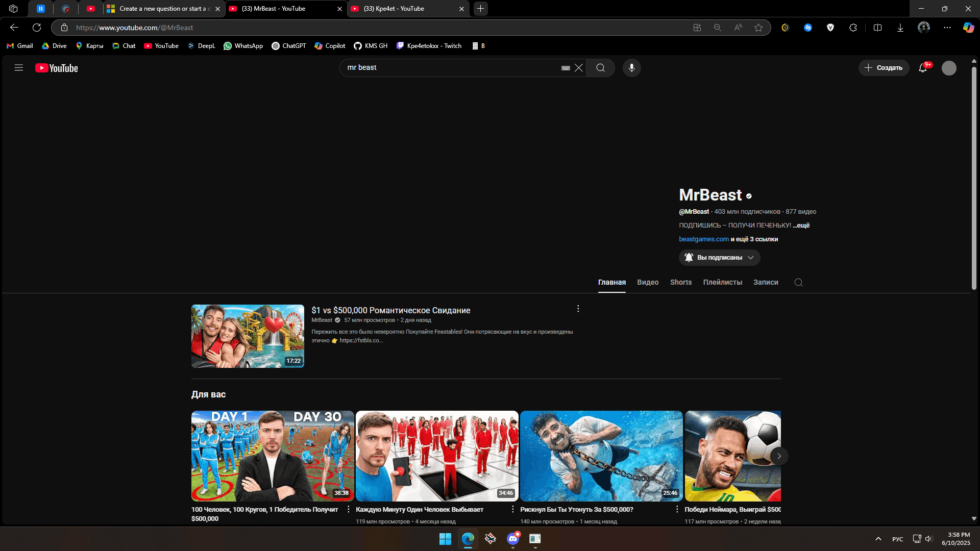Switch to the Shorts tab
980x551 pixels.
pos(680,282)
